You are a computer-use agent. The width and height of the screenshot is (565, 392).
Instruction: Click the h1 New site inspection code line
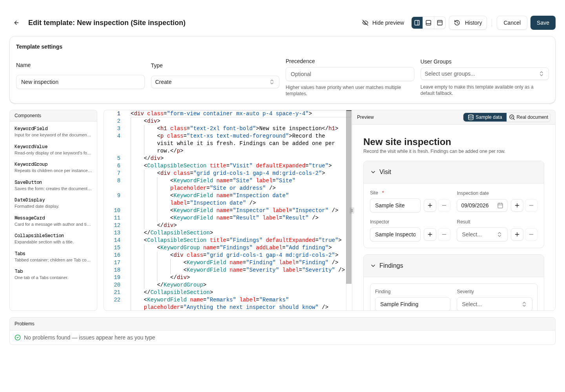coord(248,129)
